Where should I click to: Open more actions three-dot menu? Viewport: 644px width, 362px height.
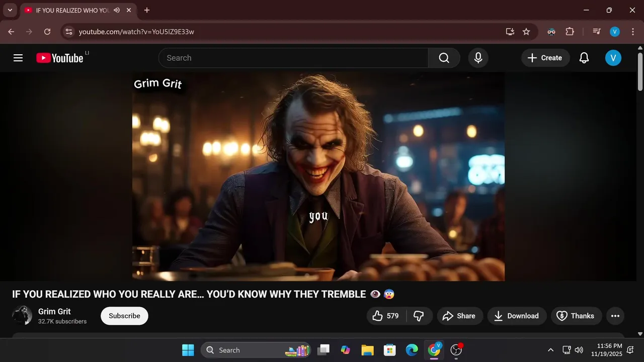(x=615, y=316)
